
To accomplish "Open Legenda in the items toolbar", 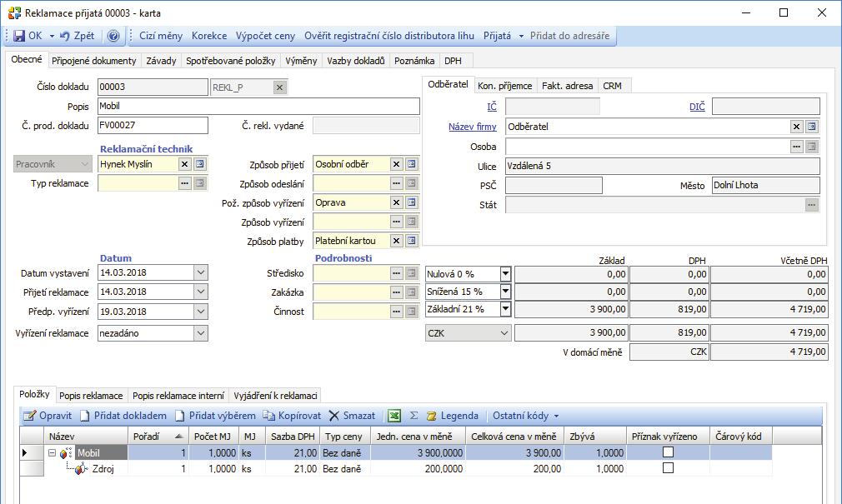I will [x=452, y=416].
